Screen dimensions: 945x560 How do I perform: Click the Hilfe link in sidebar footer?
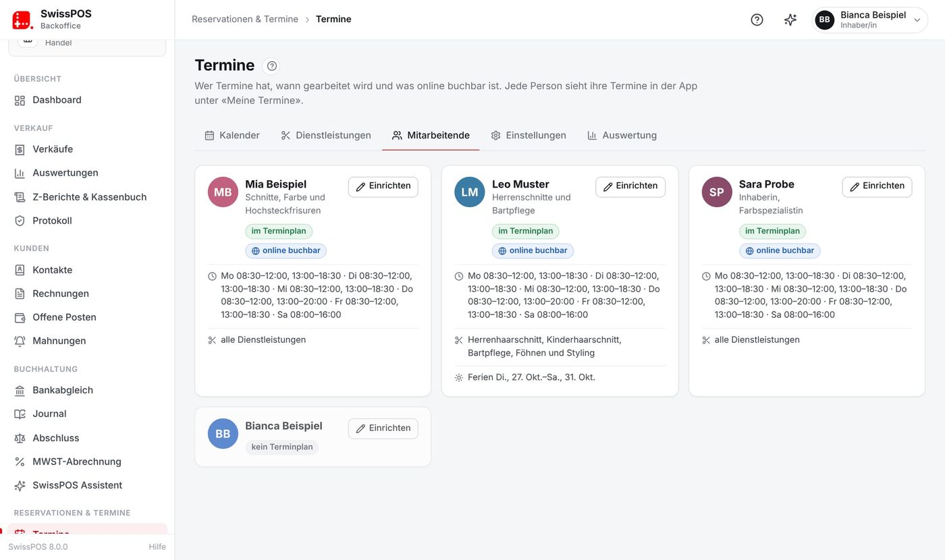(x=157, y=547)
